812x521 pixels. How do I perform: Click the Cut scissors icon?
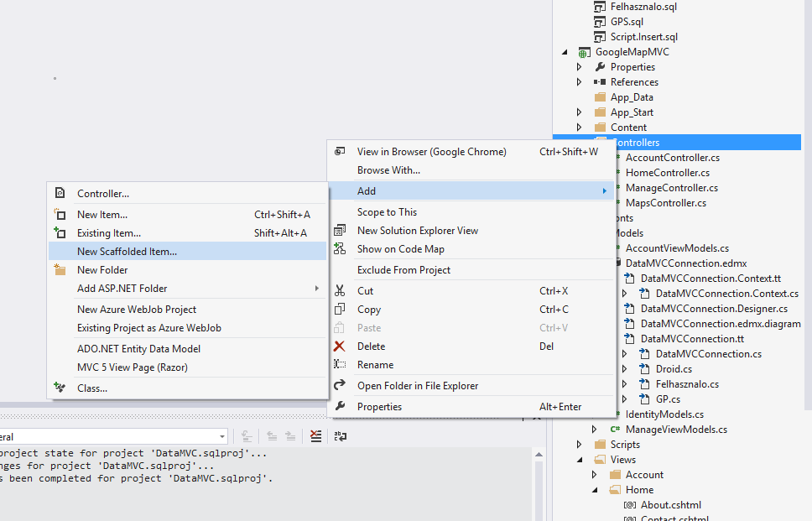(340, 290)
